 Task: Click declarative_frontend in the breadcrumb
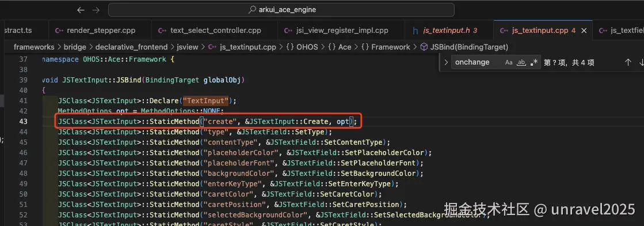coord(132,47)
